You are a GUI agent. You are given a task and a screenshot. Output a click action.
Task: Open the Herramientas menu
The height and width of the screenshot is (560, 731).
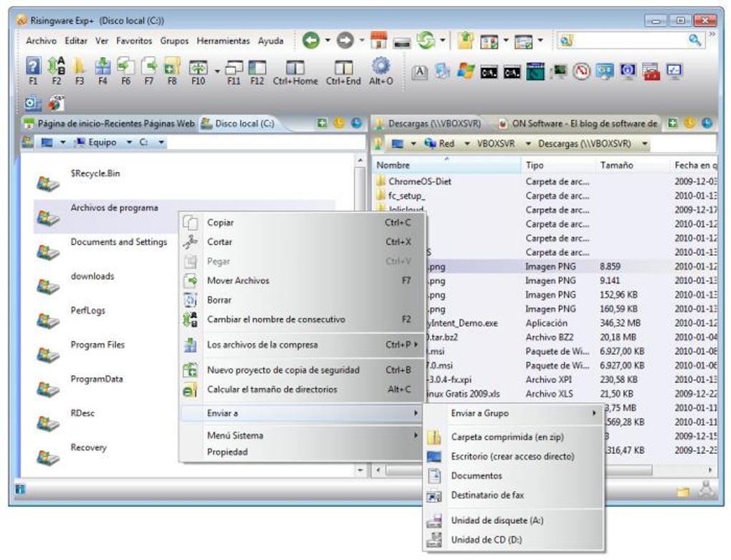223,42
